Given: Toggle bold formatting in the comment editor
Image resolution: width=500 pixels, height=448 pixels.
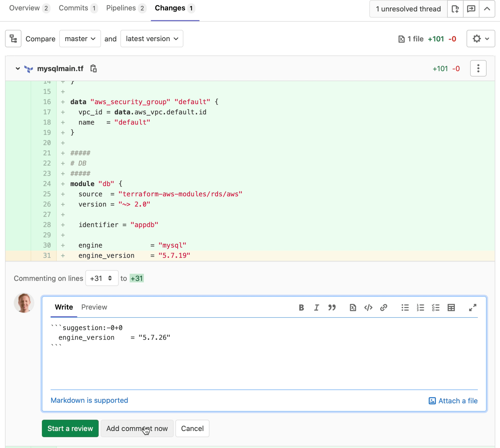Looking at the screenshot, I should tap(301, 307).
